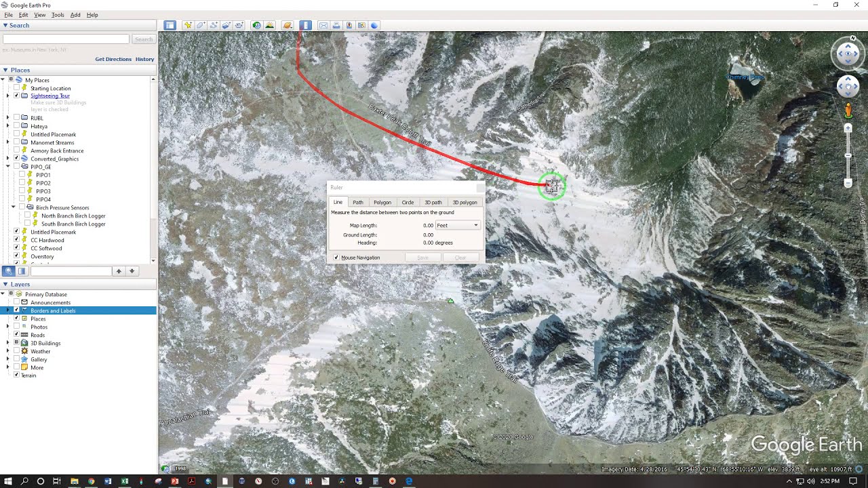Open the Add menu

75,14
